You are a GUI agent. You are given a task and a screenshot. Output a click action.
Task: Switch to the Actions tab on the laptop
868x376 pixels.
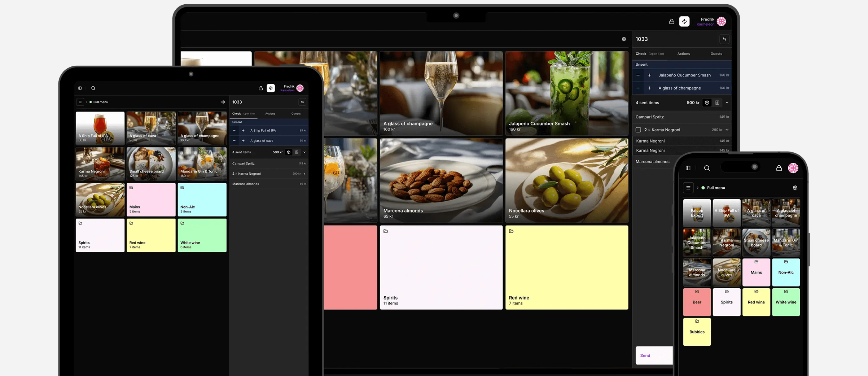pyautogui.click(x=683, y=54)
